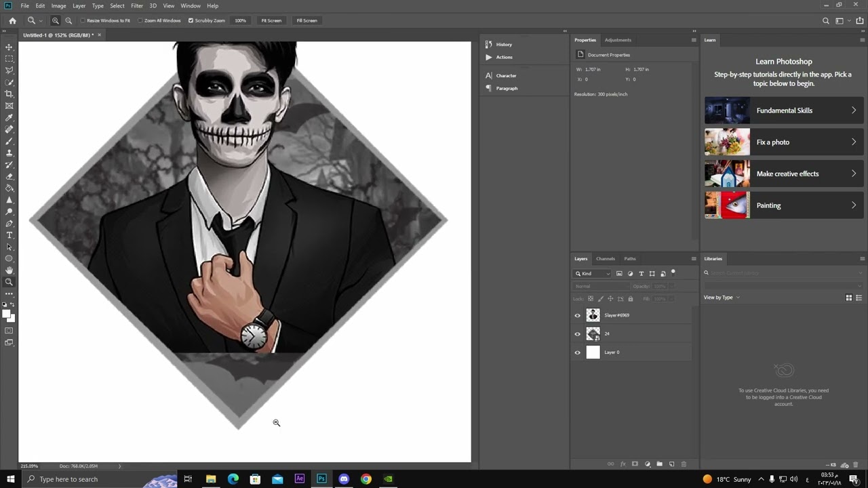Click the foreground color swatch

pos(7,313)
